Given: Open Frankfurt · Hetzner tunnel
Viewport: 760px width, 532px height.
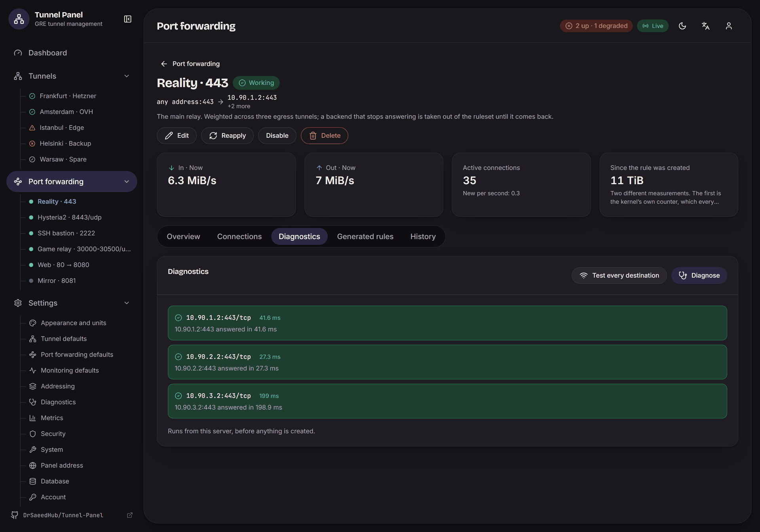Looking at the screenshot, I should (x=68, y=96).
